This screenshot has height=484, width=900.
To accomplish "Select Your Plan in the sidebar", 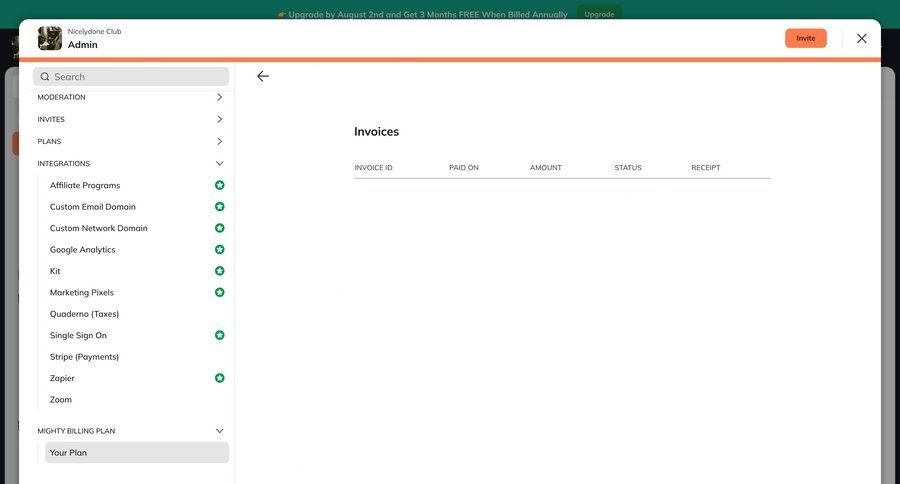I will 137,452.
